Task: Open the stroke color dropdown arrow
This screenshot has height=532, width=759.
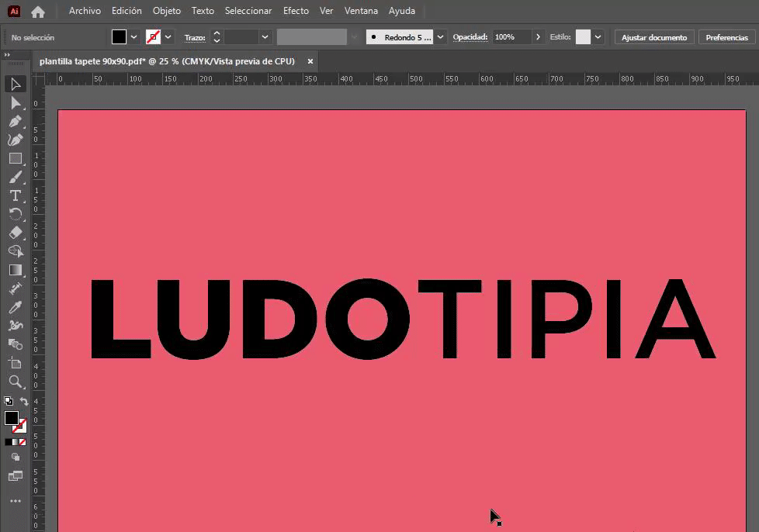Action: 168,37
